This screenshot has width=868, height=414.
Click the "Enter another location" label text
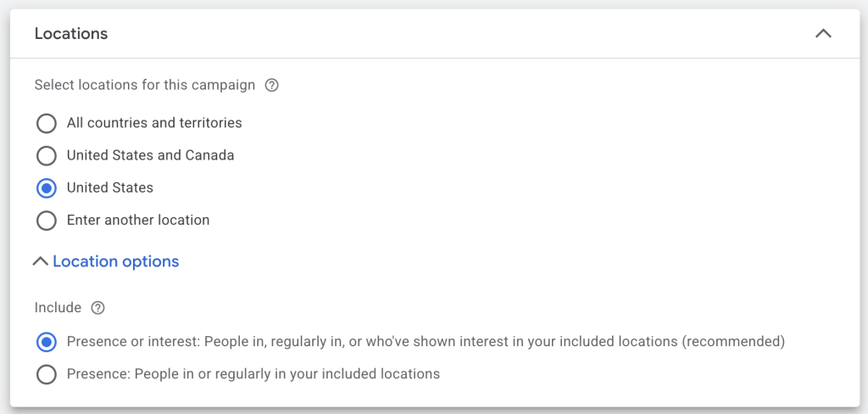[138, 220]
